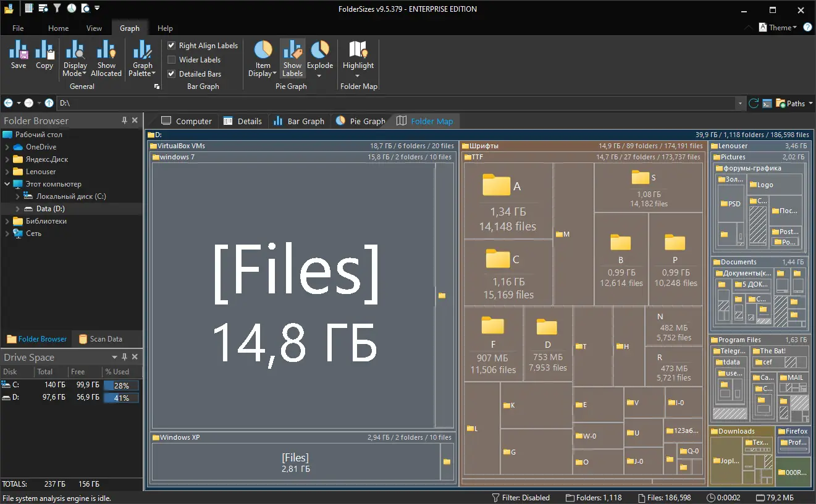The height and width of the screenshot is (504, 816).
Task: Disable Right Align Labels checkbox
Action: (x=172, y=45)
